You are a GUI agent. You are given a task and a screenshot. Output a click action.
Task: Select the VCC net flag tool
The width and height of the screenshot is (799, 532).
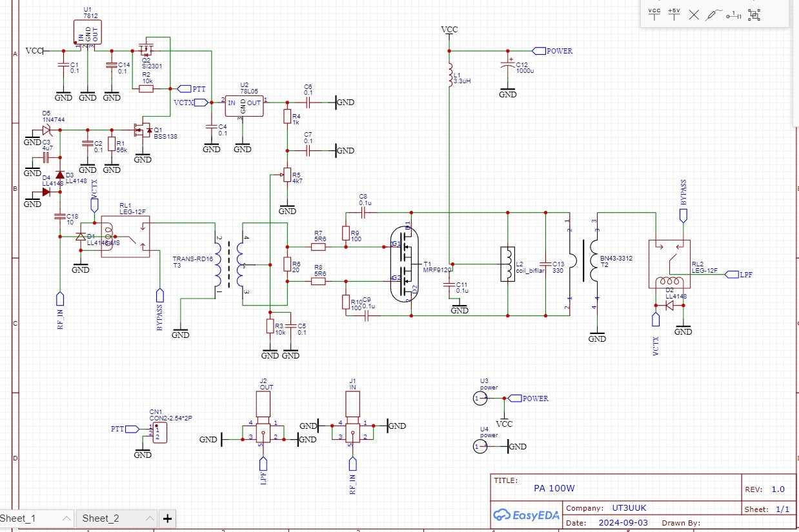[654, 14]
